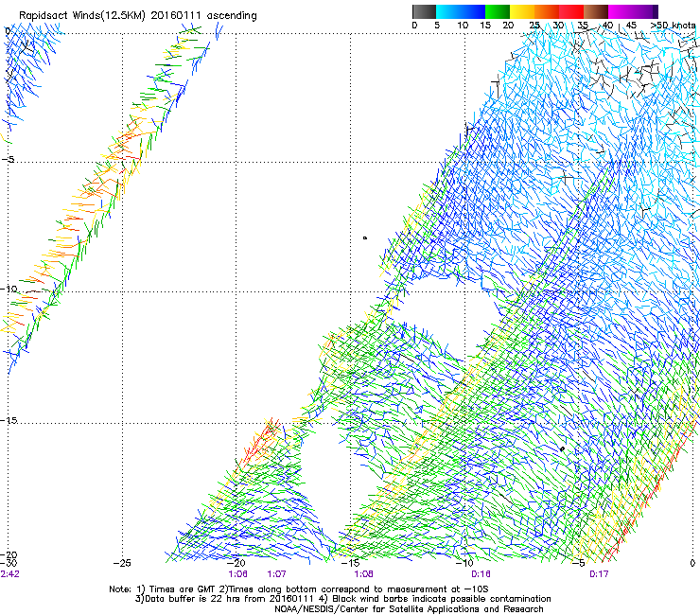700x615 pixels.
Task: Click the '-5' longitude label on the bottom axis
Action: coord(578,563)
